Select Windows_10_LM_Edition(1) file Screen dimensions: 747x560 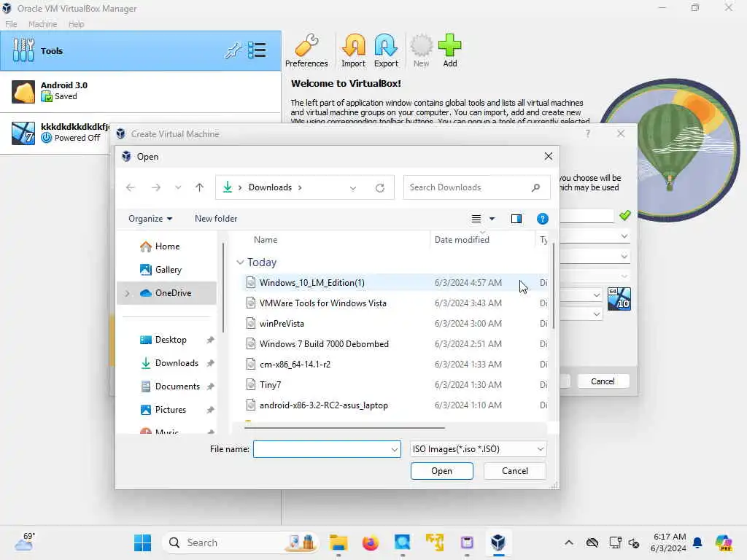click(x=395, y=283)
